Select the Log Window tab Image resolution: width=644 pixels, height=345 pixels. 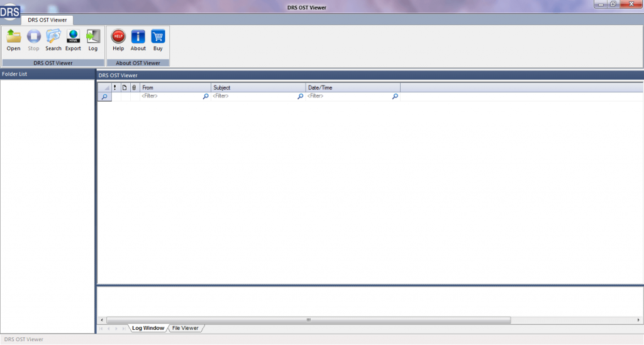[148, 328]
